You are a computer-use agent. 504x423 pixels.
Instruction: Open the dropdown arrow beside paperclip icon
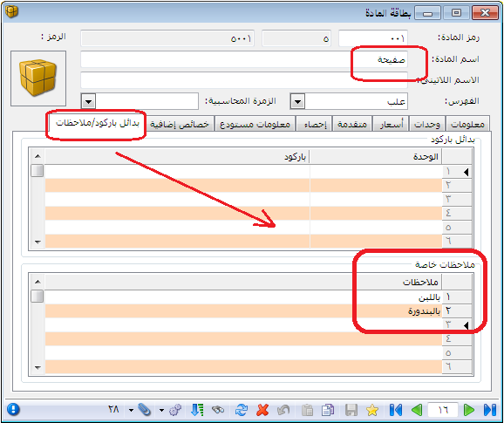click(131, 411)
